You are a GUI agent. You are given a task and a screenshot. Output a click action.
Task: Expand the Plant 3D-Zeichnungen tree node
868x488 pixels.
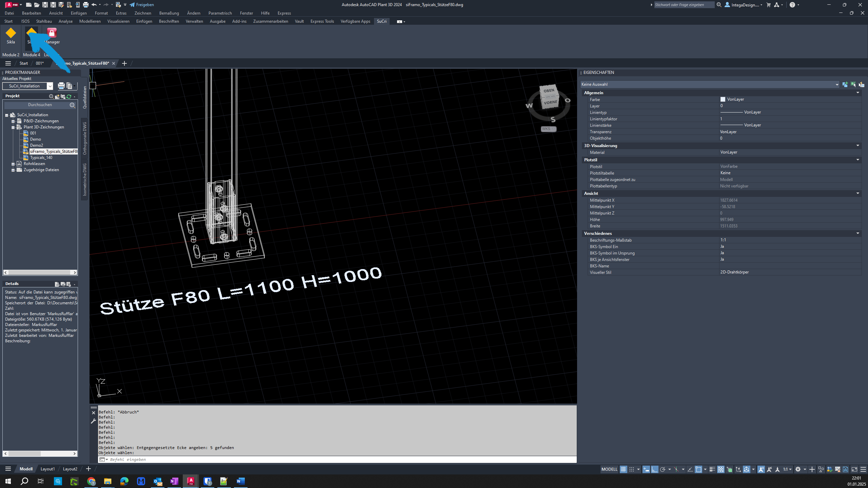coord(13,127)
